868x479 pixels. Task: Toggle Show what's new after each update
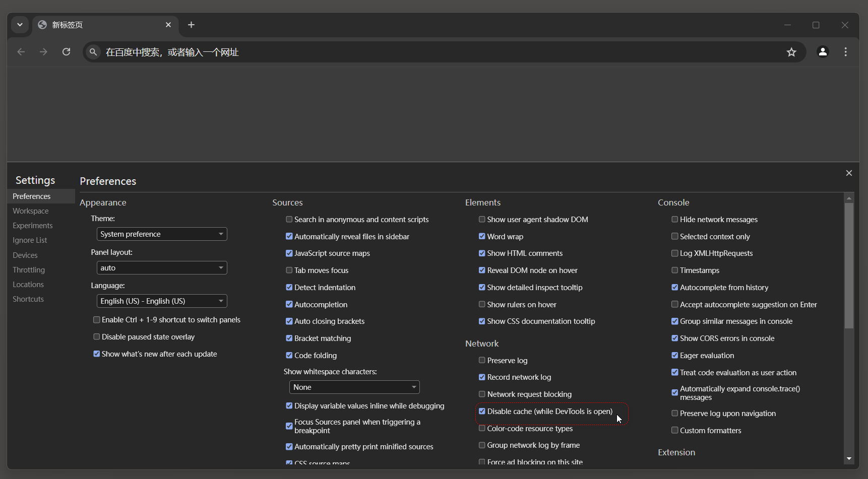pos(96,354)
